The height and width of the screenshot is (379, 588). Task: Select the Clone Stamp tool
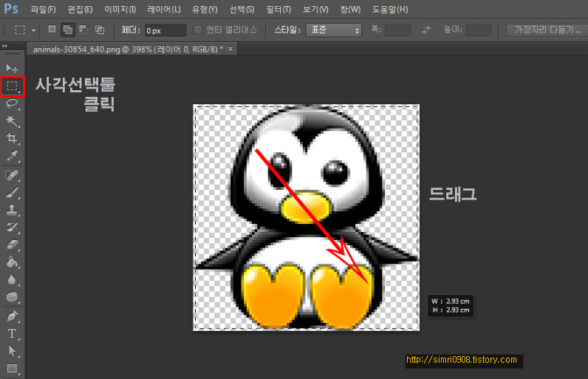(x=12, y=210)
